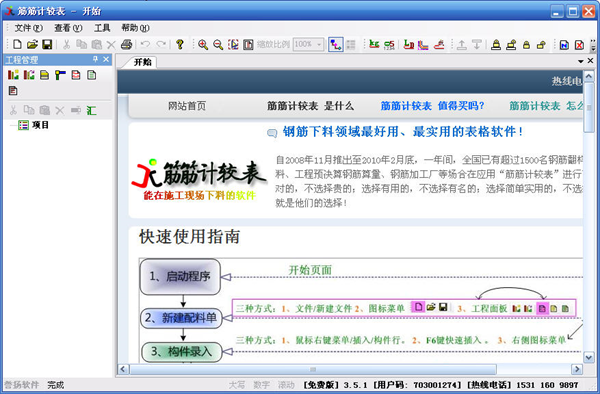600x394 pixels.
Task: Select the zoom-to-region icon with dashed frame
Action: [233, 45]
